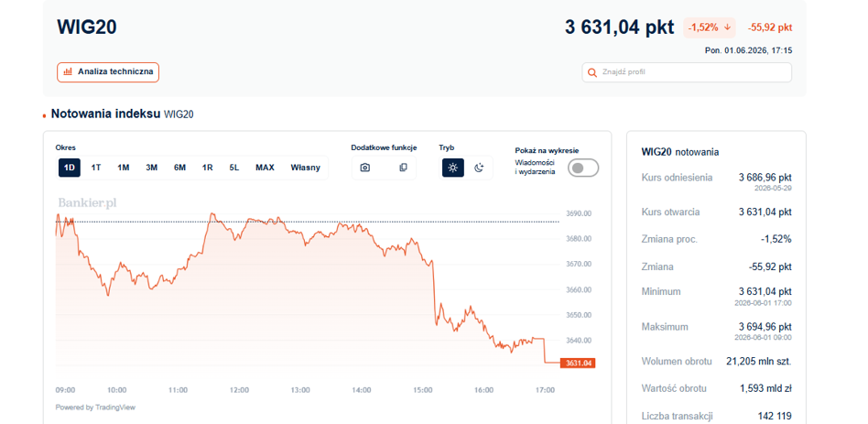The width and height of the screenshot is (868, 424).
Task: Select the 1T period tab
Action: pyautogui.click(x=96, y=168)
